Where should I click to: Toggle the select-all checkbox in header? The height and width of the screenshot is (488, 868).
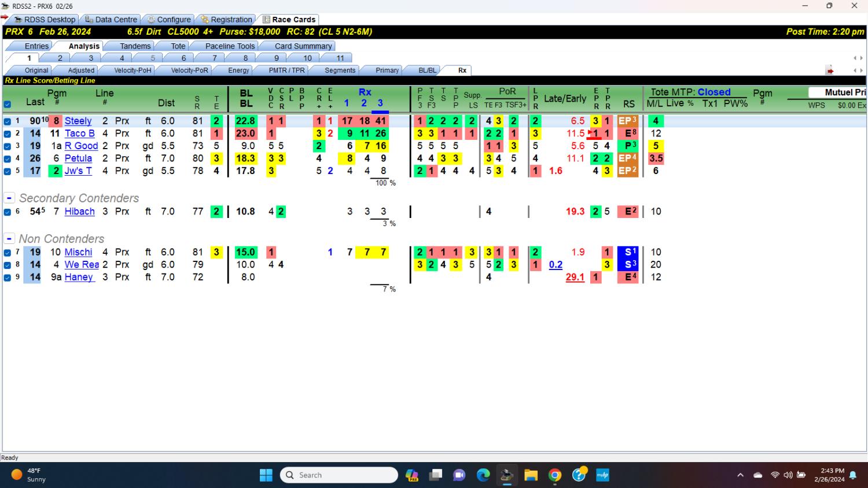click(x=8, y=105)
